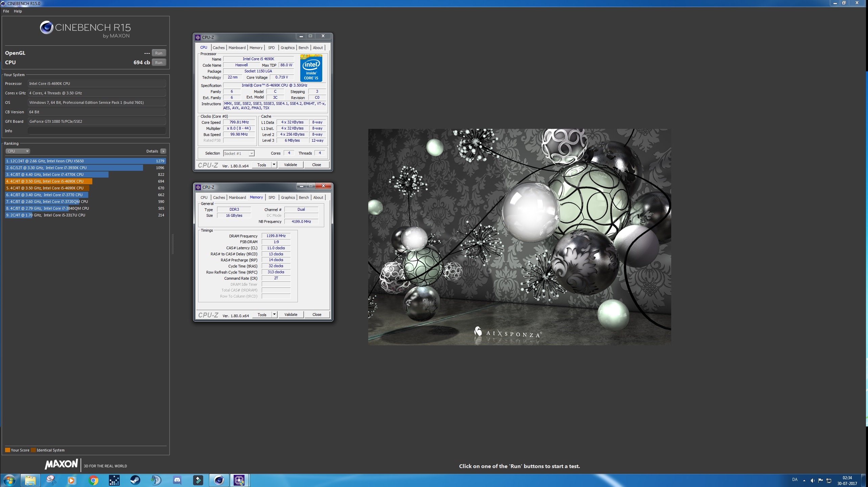This screenshot has height=487, width=868.
Task: Run the OpenGL benchmark
Action: coord(159,53)
